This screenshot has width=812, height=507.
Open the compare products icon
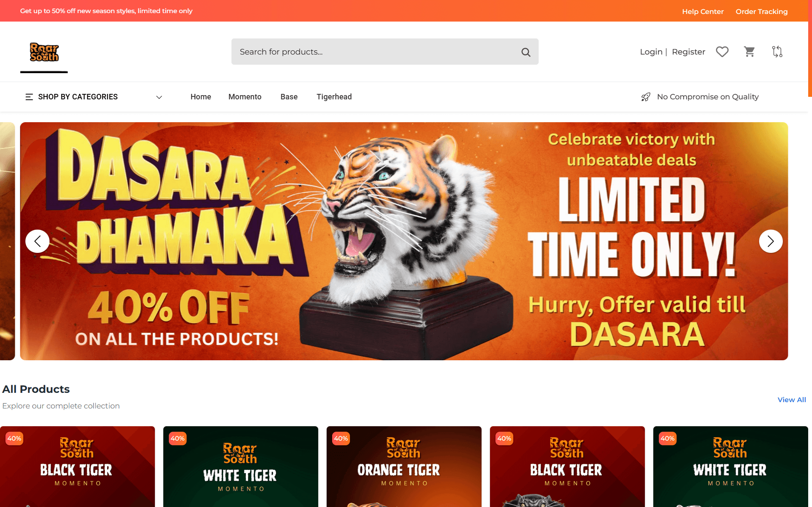coord(777,52)
